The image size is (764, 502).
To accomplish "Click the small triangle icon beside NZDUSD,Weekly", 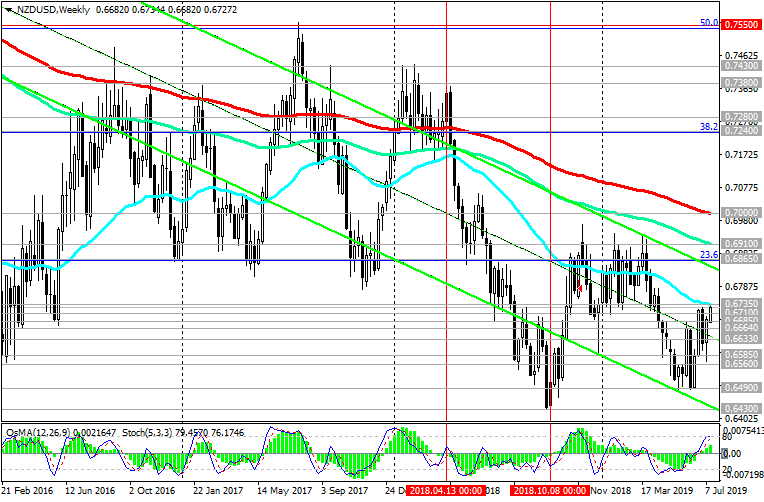I will tap(8, 9).
